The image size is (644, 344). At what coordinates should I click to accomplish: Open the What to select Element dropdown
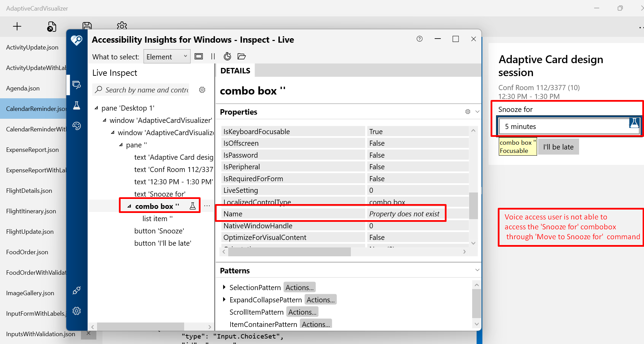click(167, 57)
